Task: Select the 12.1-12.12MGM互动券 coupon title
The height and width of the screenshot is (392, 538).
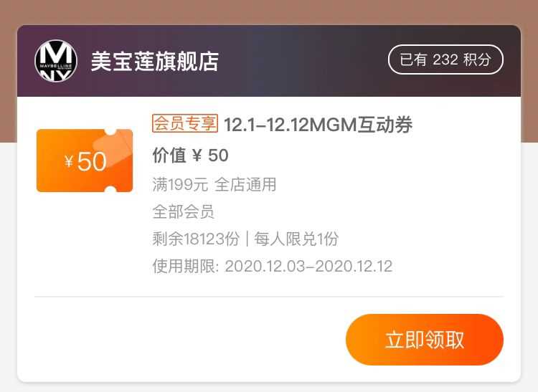Action: click(318, 125)
